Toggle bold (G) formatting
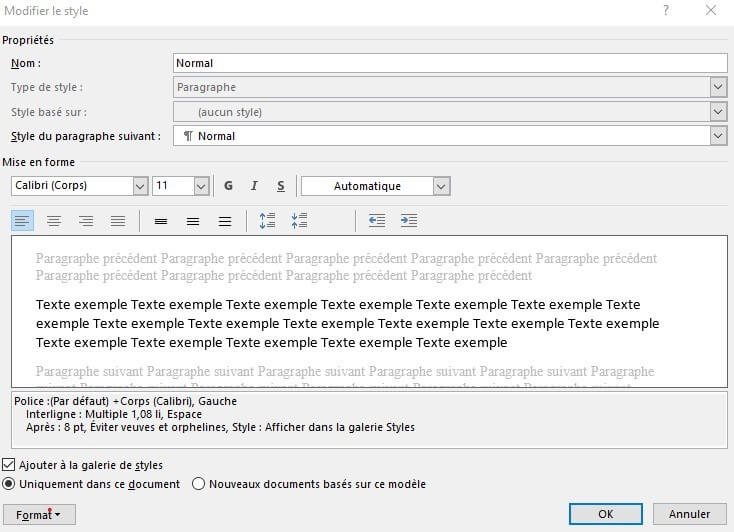This screenshot has height=532, width=734. point(228,186)
